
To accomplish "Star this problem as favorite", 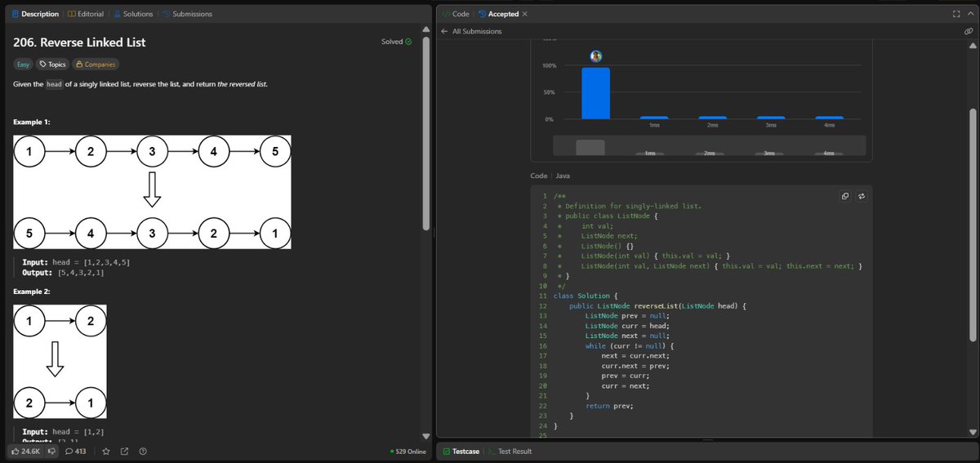I will pos(106,451).
